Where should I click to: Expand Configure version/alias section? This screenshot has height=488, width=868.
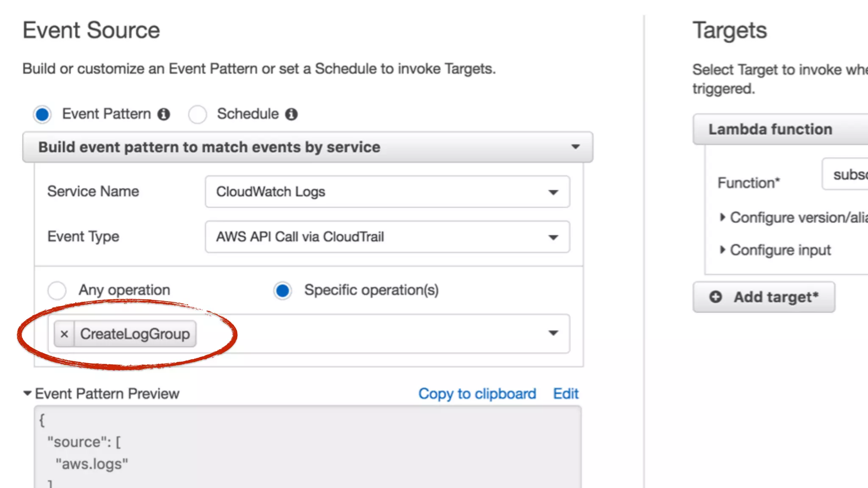click(793, 217)
